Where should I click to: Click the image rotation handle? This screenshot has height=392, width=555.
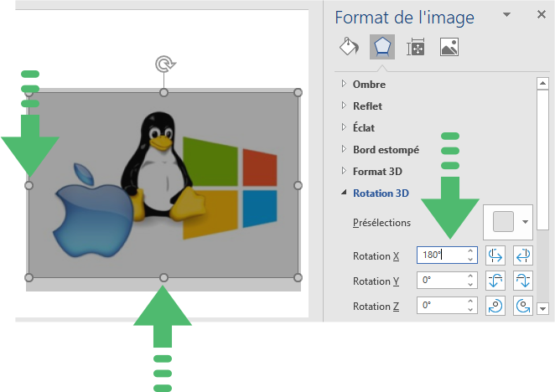click(164, 64)
